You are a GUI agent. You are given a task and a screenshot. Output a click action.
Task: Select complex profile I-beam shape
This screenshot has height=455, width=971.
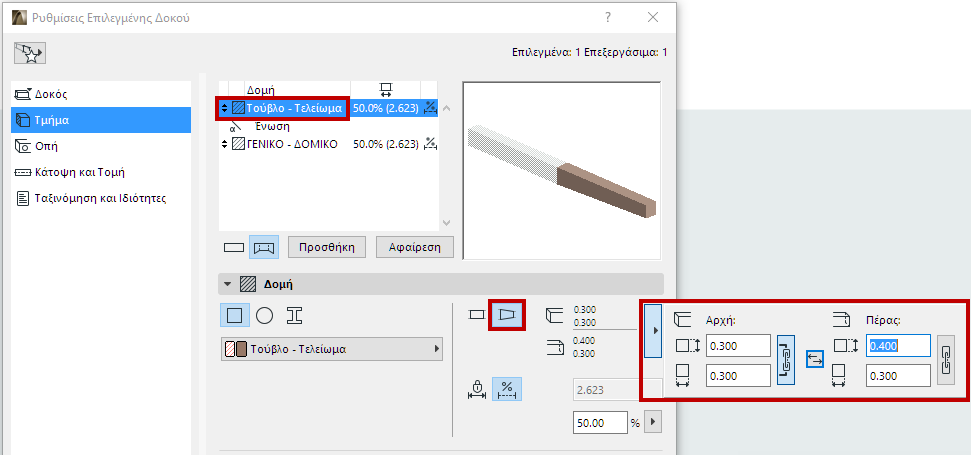point(295,315)
